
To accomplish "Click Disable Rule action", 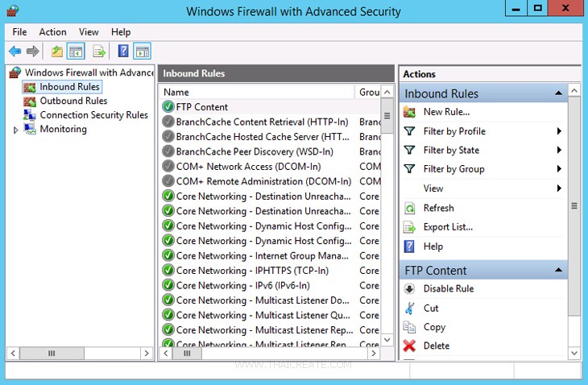I will coord(449,288).
